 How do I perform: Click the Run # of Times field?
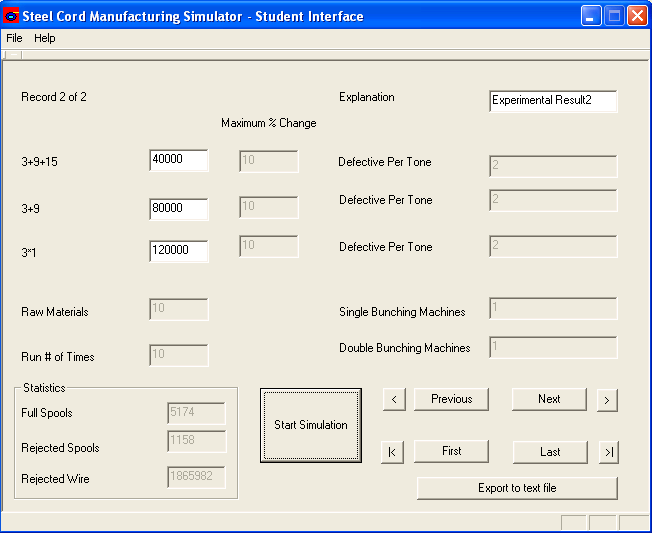point(179,355)
